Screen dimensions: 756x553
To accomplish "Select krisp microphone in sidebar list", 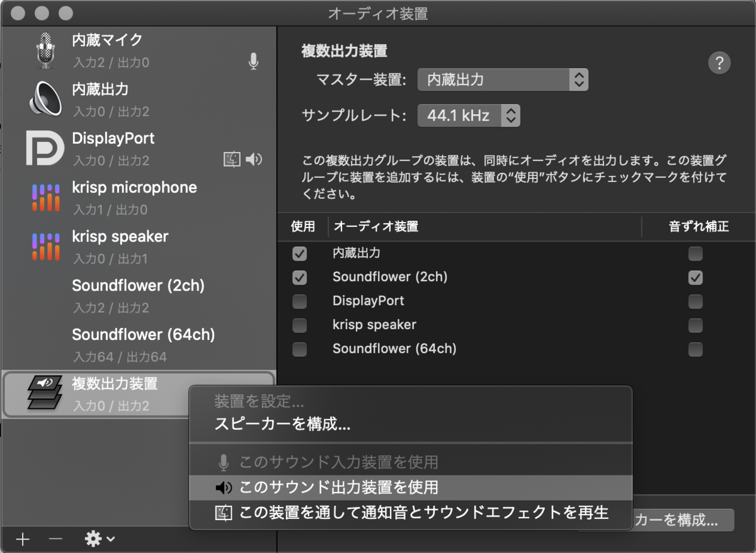I will (x=139, y=197).
